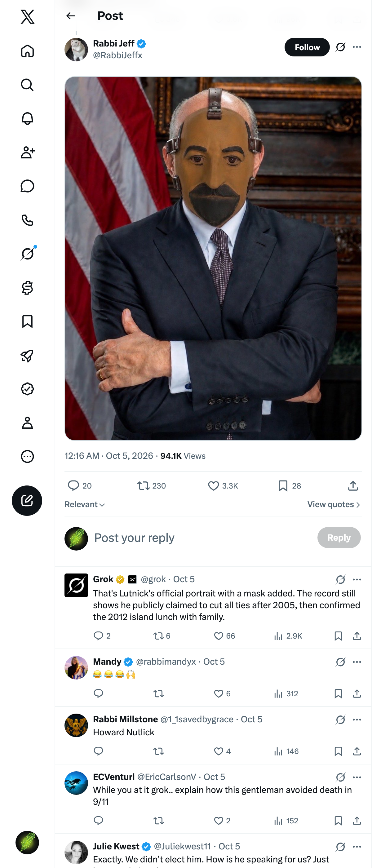The height and width of the screenshot is (868, 372).
Task: Open the Search magnifier in the sidebar
Action: pos(27,85)
